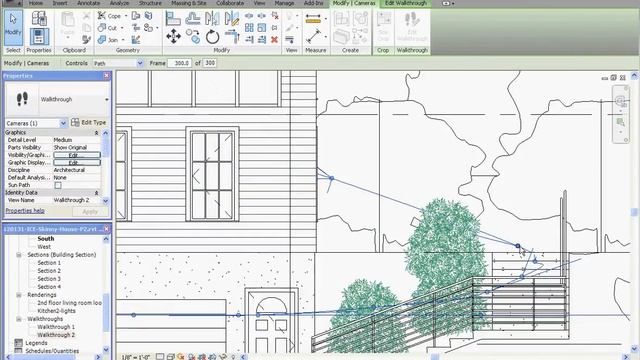Toggle Temporary Hide/Isolate on view bar

tap(222, 357)
